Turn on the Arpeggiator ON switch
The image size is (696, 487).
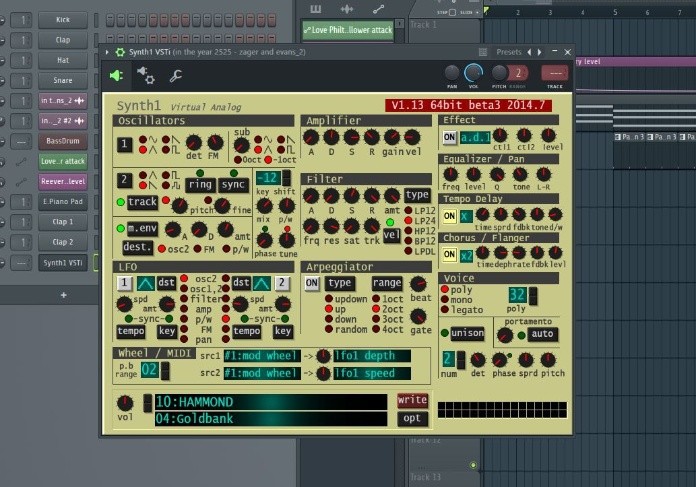pyautogui.click(x=312, y=283)
